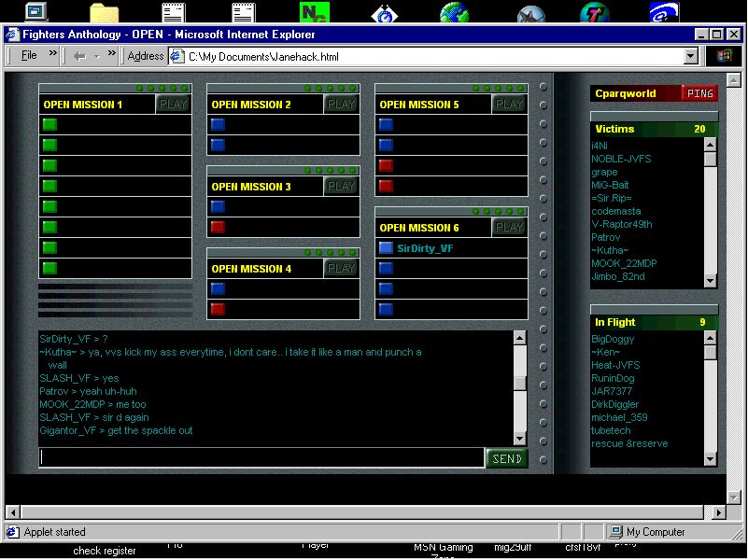748x560 pixels.
Task: Click the red slot in Open Mission 4
Action: pos(218,310)
